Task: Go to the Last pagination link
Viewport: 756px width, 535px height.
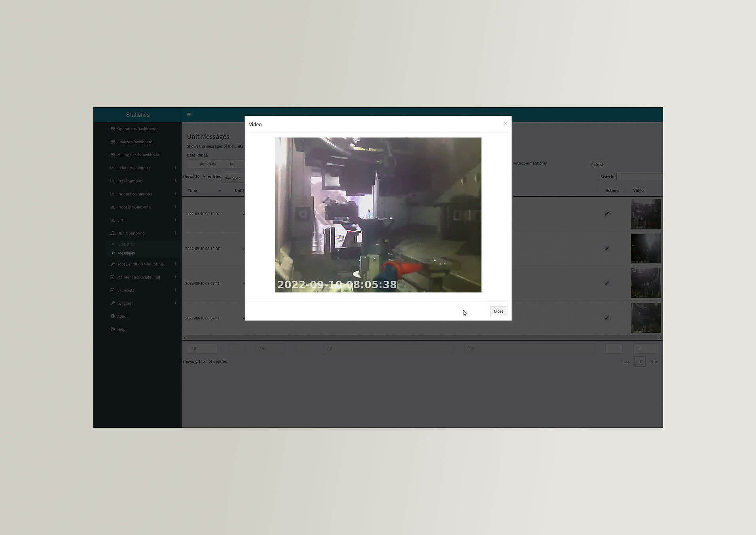Action: [x=625, y=362]
